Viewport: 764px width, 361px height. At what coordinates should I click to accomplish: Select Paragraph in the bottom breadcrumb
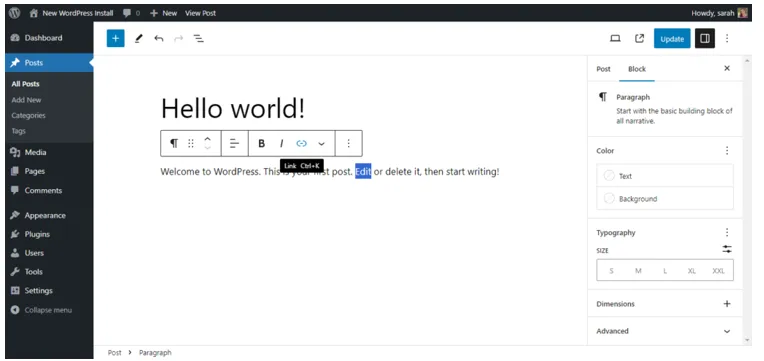tap(155, 352)
